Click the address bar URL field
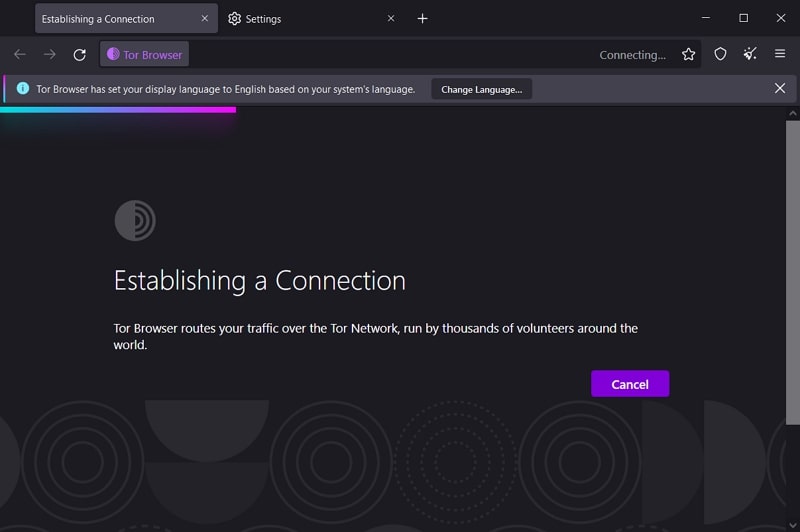 tap(390, 55)
